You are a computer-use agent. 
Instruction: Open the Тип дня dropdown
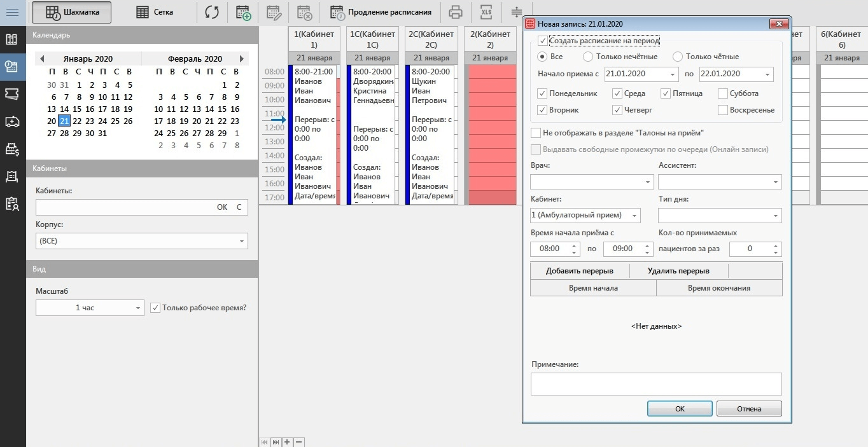[x=776, y=216]
